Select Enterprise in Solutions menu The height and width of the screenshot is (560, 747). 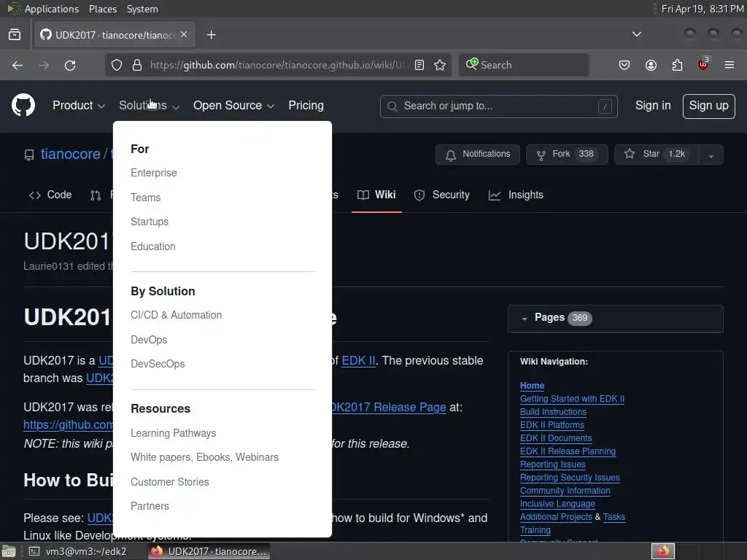coord(154,173)
